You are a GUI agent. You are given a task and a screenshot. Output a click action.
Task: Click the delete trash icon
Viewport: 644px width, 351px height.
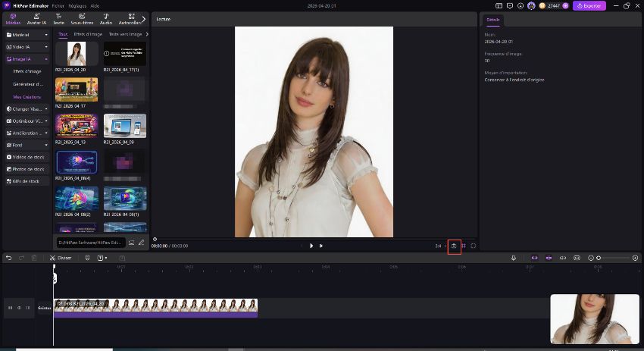pyautogui.click(x=34, y=258)
